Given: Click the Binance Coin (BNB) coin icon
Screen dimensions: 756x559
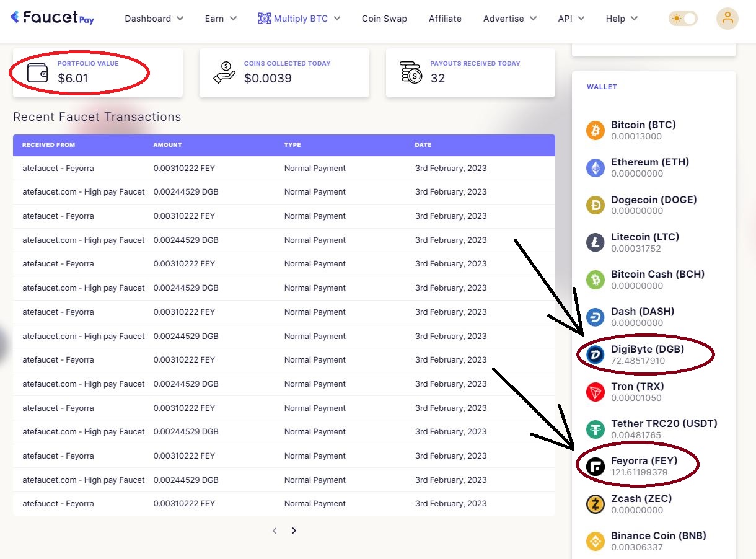Looking at the screenshot, I should click(596, 541).
